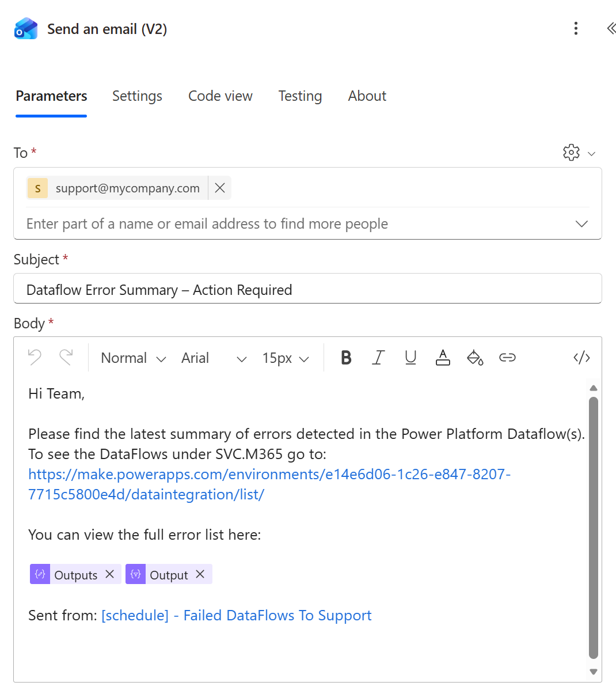Open the Code view tab
Viewport: 616px width, 686px height.
point(220,96)
